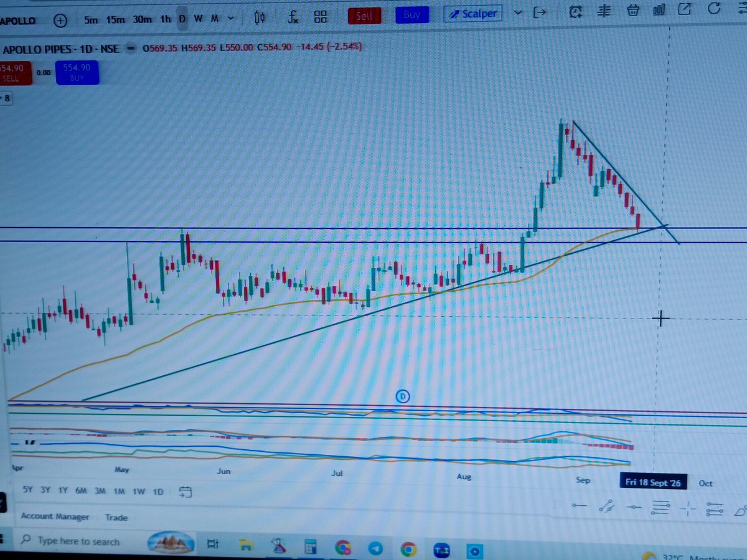
Task: Set date range to 5Y
Action: tap(28, 490)
